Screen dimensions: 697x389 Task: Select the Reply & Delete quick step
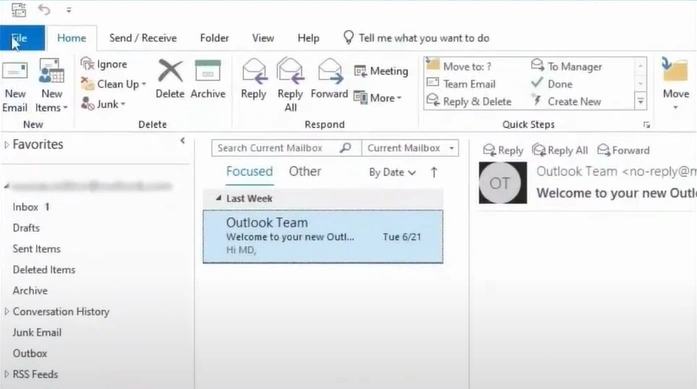click(469, 101)
